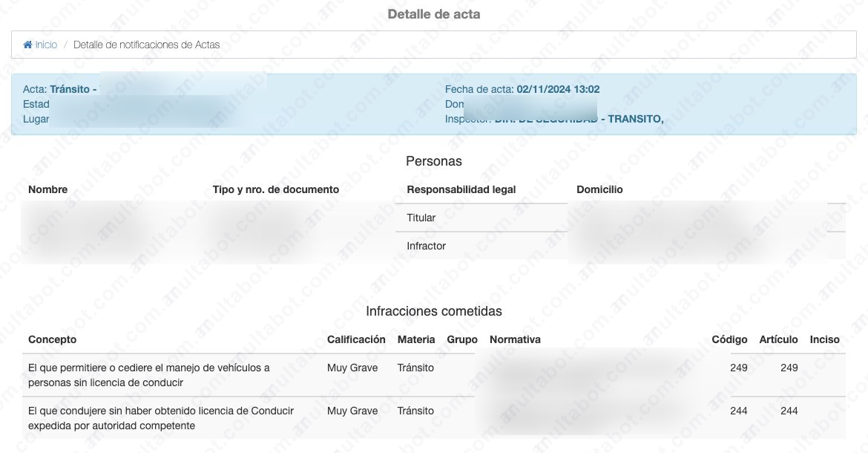Click 'Muy Grave' in the condujere row

[x=352, y=411]
